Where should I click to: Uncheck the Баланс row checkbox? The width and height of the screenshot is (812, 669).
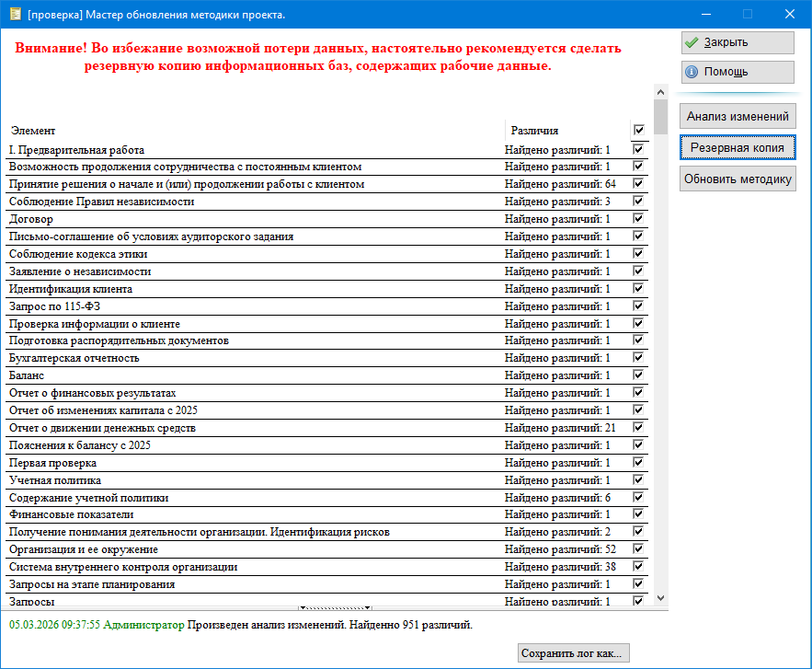coord(639,375)
